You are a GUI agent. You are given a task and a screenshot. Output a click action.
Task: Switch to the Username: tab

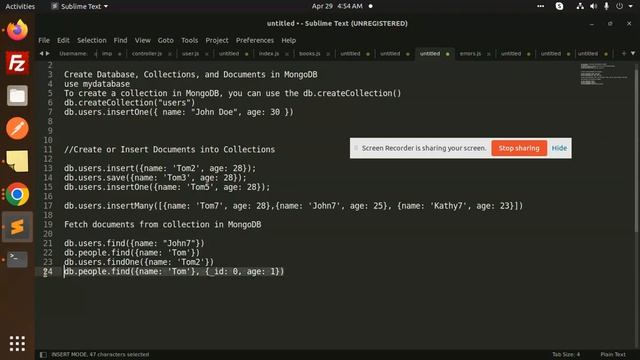pos(73,54)
